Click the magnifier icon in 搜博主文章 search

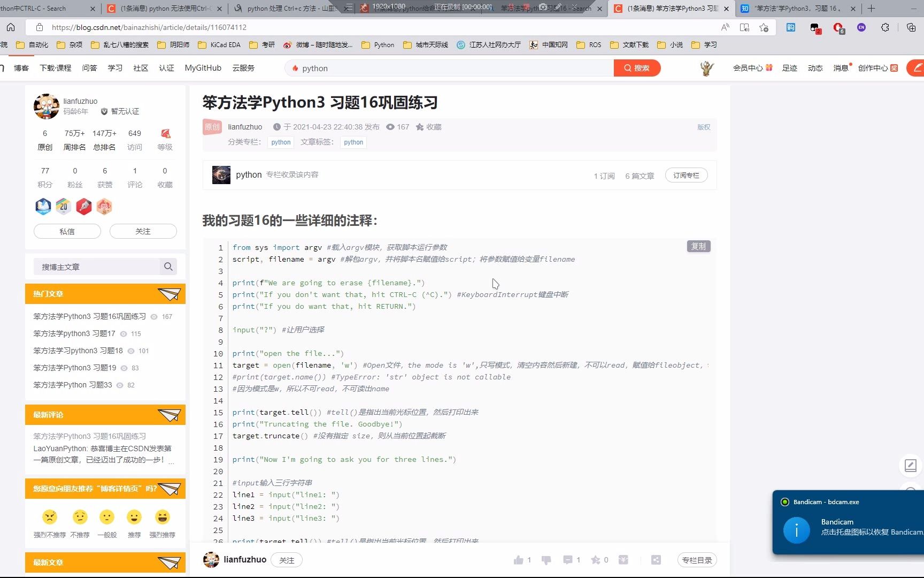(168, 267)
